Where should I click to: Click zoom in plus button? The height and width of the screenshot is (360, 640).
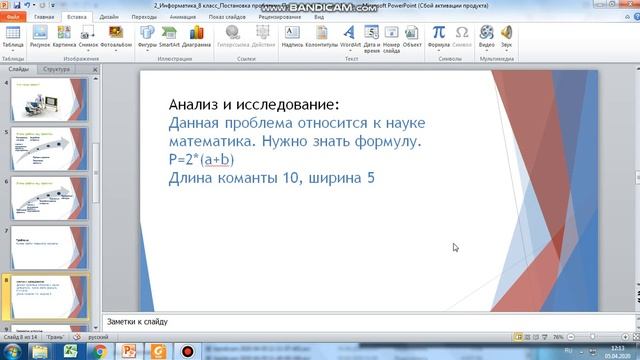coord(625,337)
